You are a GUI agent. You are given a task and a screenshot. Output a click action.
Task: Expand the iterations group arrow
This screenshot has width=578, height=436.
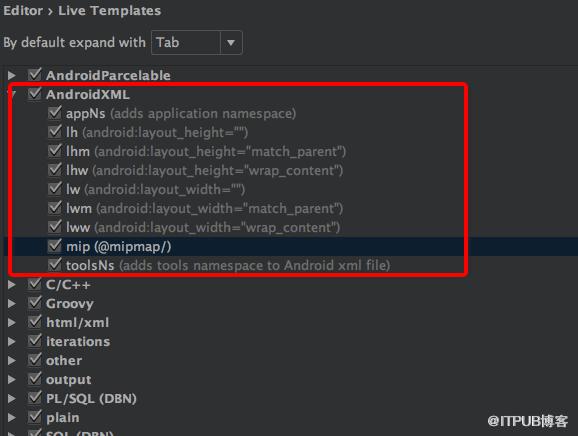[x=12, y=342]
